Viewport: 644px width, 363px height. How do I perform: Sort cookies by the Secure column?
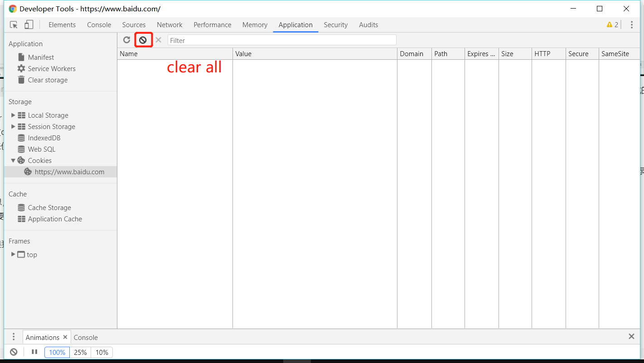pyautogui.click(x=582, y=54)
